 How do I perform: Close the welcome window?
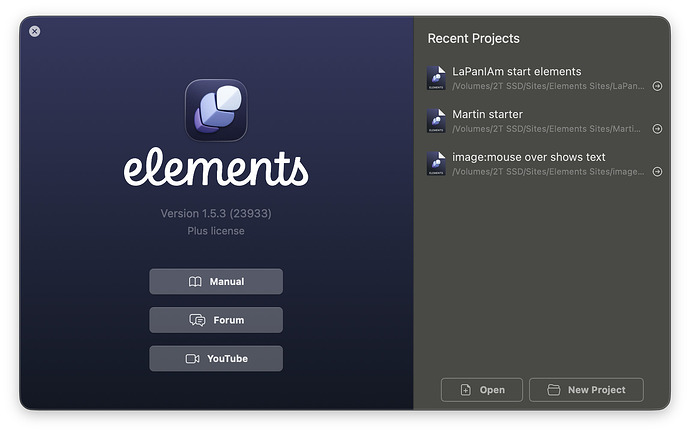(x=35, y=31)
